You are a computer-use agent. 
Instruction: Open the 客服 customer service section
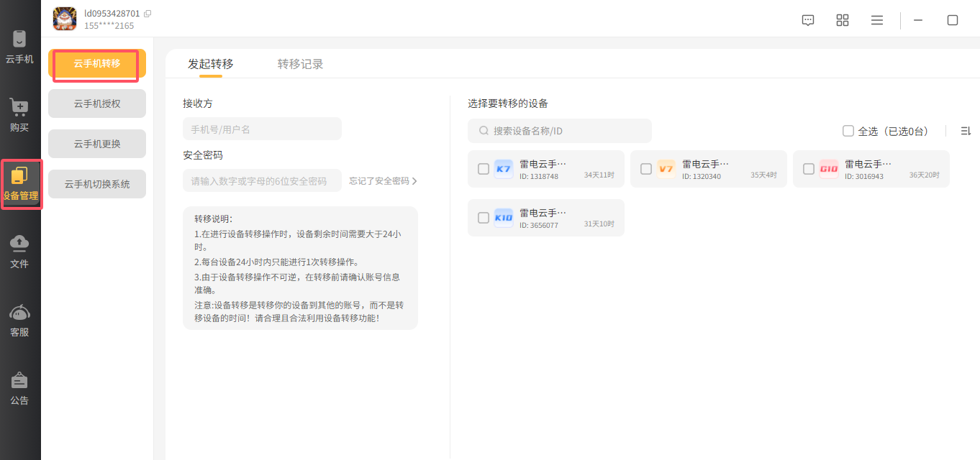(x=19, y=321)
